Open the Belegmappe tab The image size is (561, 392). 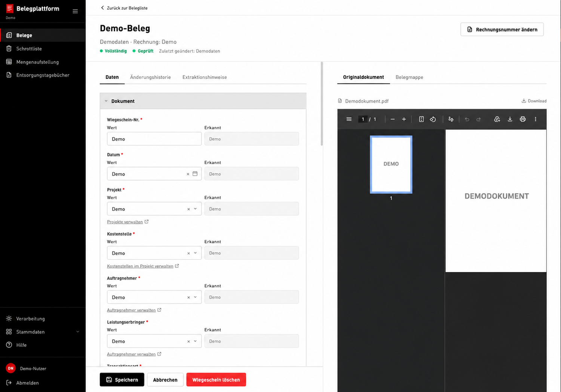[410, 77]
